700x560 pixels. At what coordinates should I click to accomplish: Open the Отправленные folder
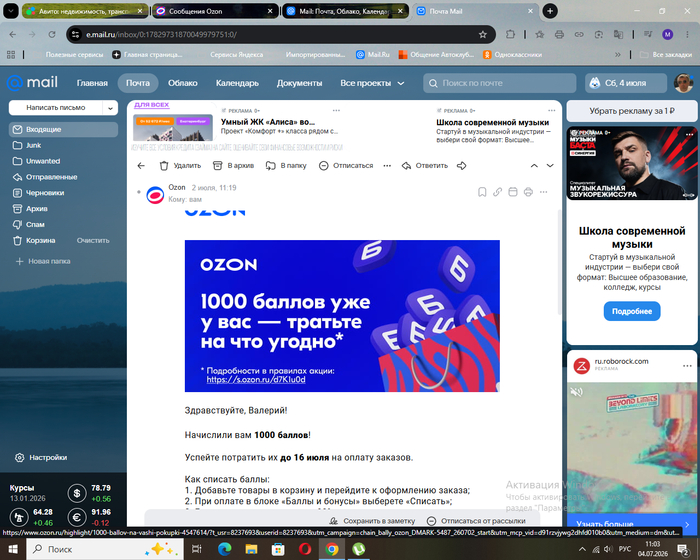click(x=63, y=177)
